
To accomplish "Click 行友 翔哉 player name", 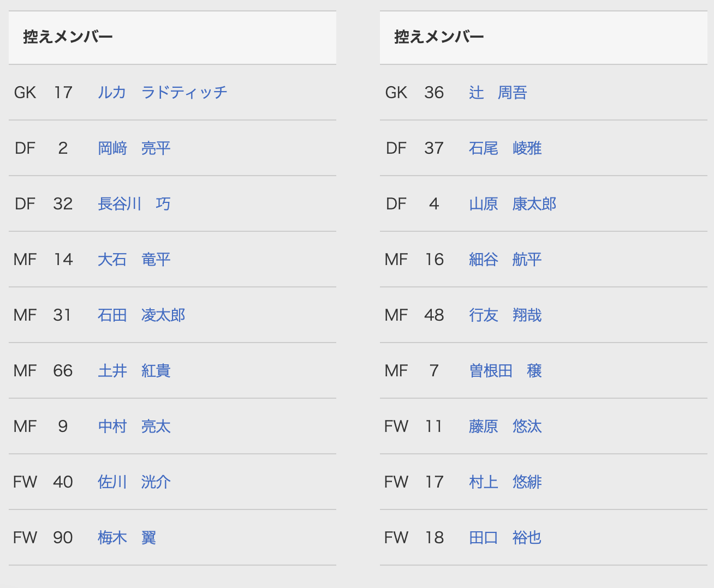I will [x=505, y=315].
